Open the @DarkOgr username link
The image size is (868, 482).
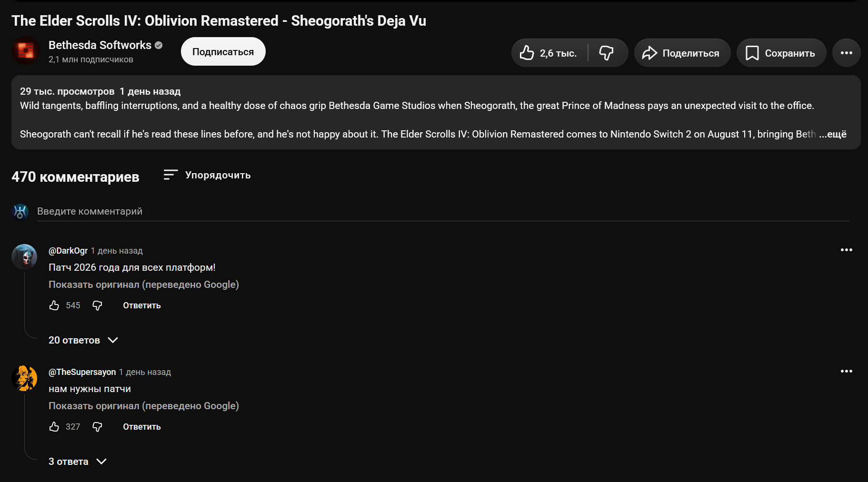tap(68, 251)
